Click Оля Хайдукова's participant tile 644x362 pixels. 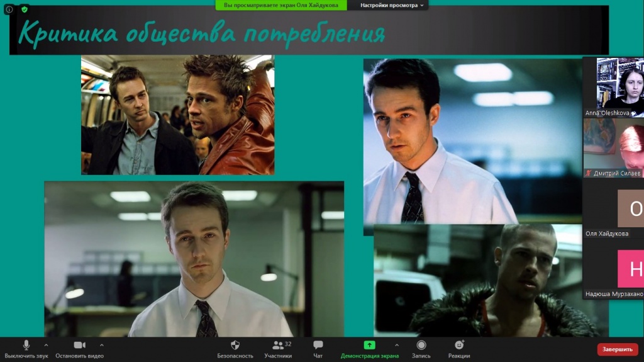(x=613, y=208)
